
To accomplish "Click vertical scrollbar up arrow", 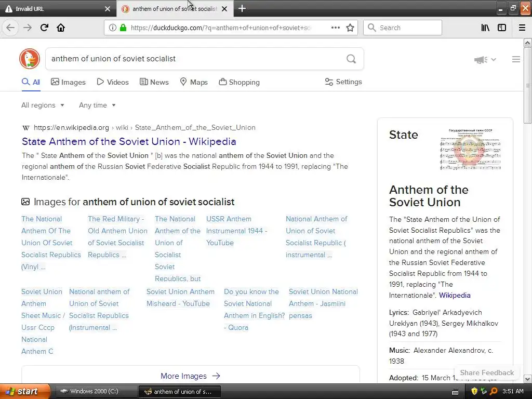I will point(528,43).
